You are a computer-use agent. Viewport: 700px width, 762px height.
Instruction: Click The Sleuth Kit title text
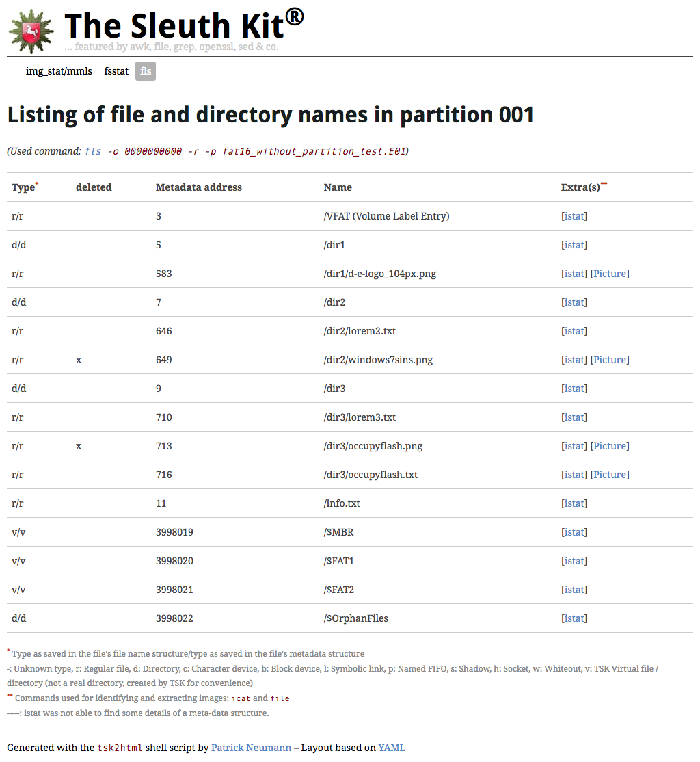184,25
